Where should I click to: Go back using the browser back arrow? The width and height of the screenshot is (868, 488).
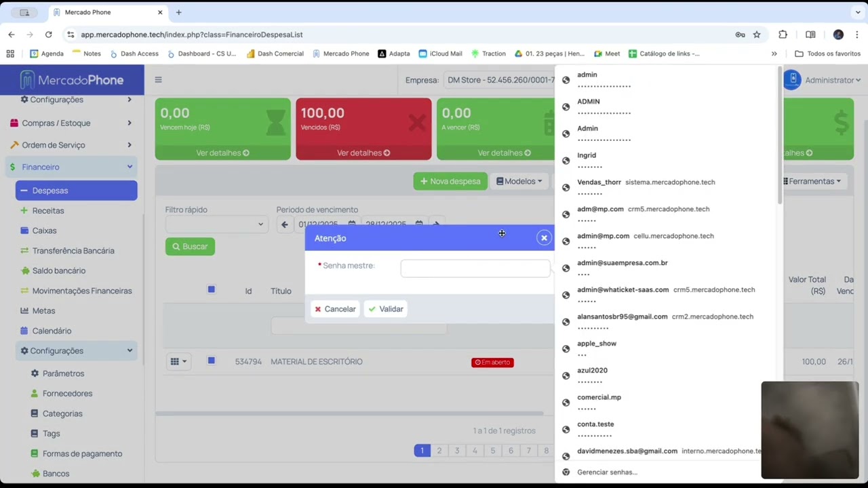pos(12,35)
